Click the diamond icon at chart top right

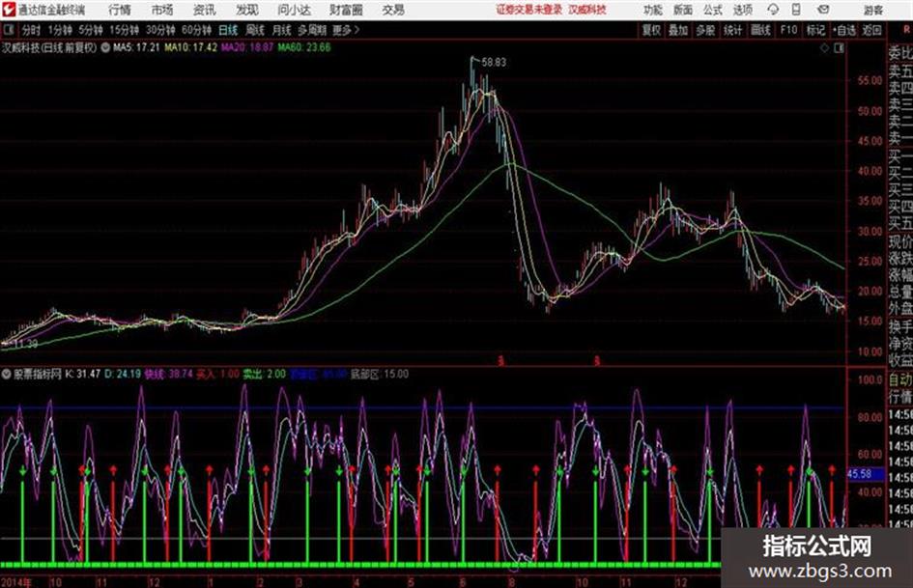point(824,48)
